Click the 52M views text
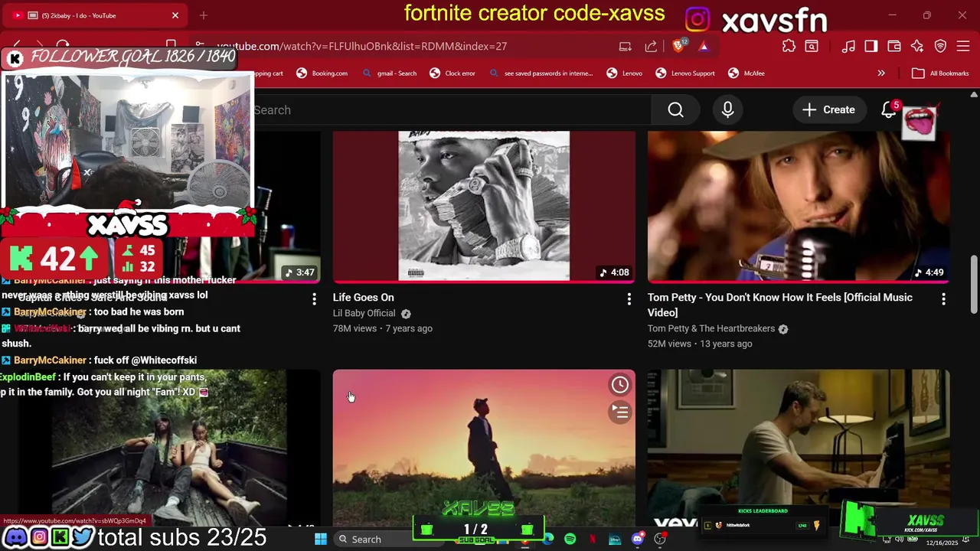Screen dimensions: 980x551 pyautogui.click(x=669, y=344)
